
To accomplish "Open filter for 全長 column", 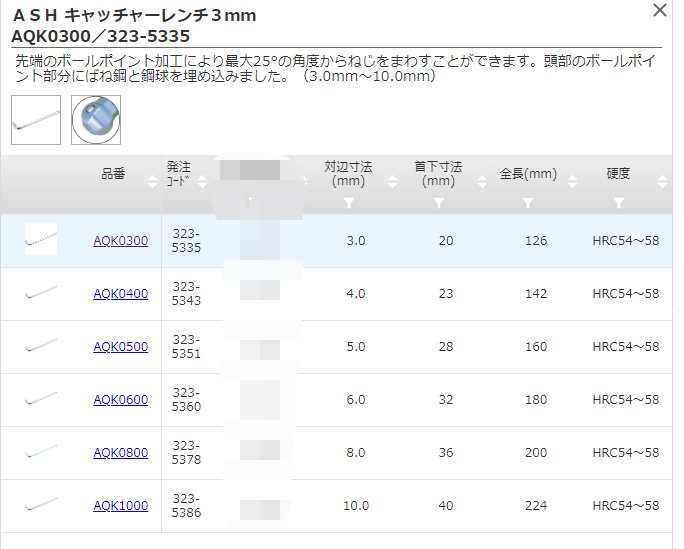I will (528, 203).
